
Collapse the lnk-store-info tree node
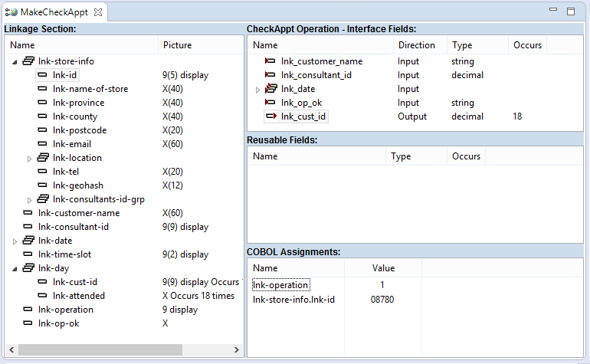15,61
